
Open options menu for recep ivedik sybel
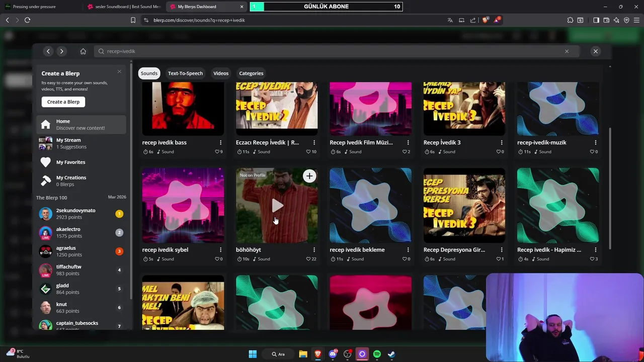tap(220, 249)
